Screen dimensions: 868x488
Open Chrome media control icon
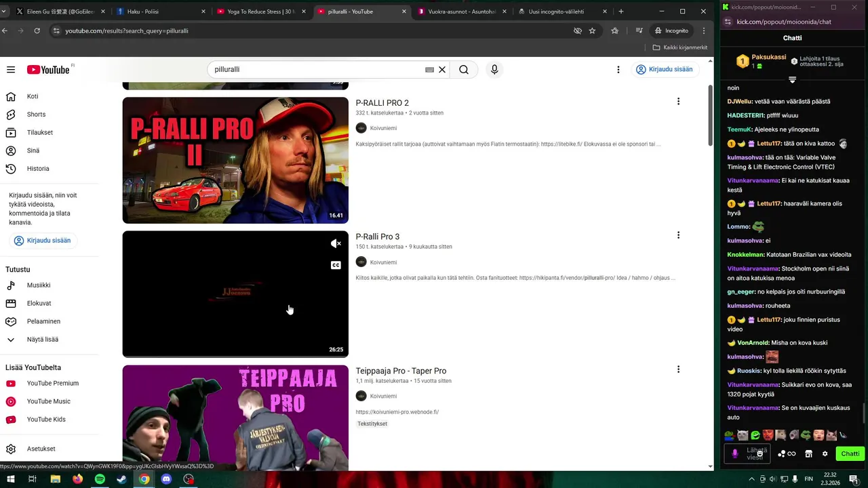coord(639,30)
